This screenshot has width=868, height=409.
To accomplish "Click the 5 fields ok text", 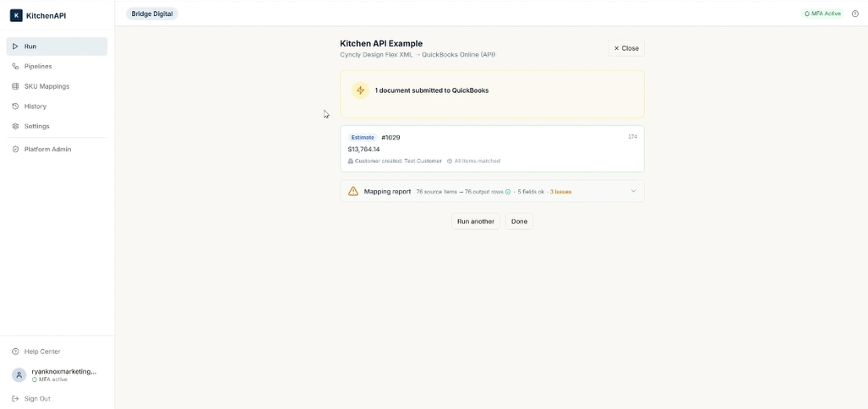I will (x=531, y=192).
